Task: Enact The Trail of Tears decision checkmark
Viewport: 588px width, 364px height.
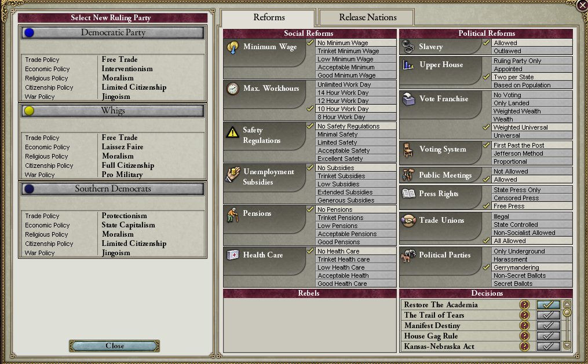Action: 548,315
